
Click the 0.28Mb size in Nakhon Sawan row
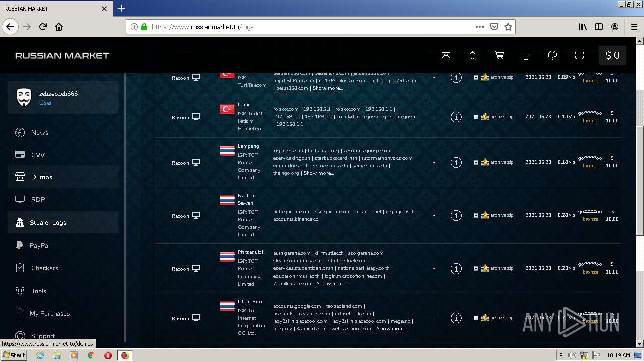[x=567, y=215]
